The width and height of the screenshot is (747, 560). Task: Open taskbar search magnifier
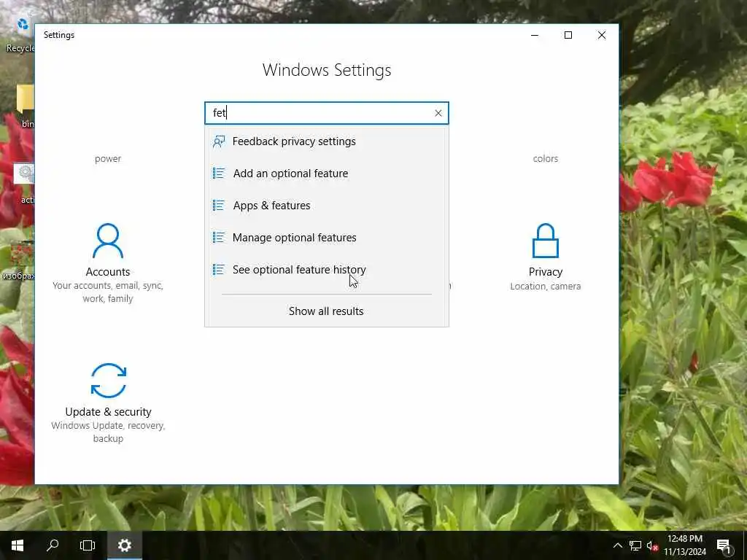coord(53,545)
